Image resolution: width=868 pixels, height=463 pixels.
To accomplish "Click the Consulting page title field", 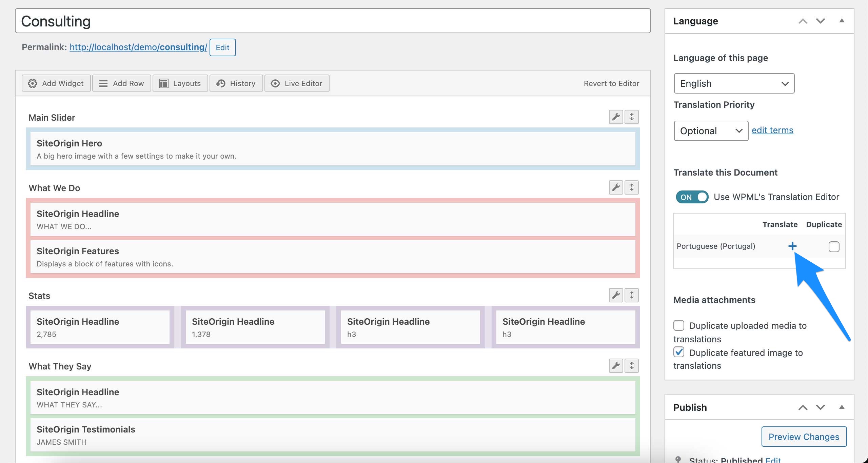I will (x=332, y=21).
